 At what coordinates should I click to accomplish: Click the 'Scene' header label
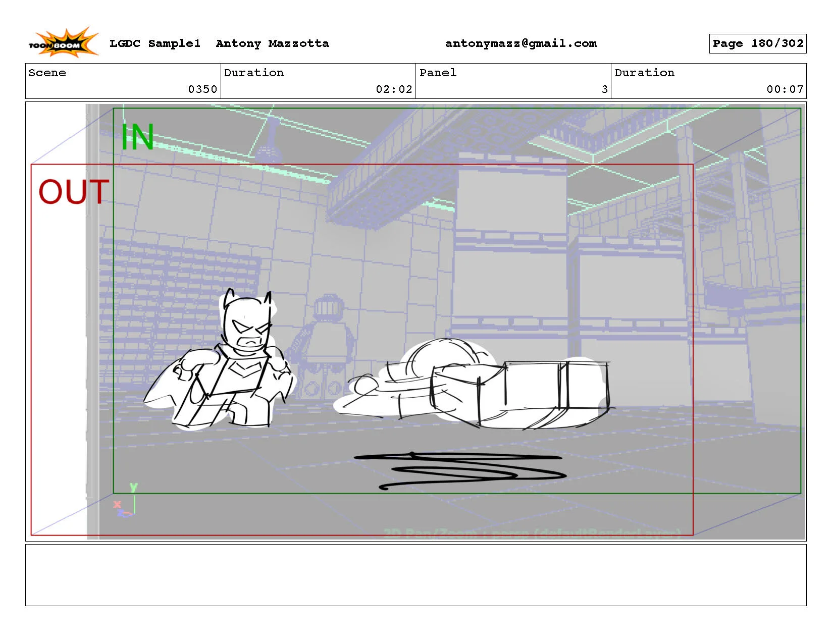click(x=47, y=73)
